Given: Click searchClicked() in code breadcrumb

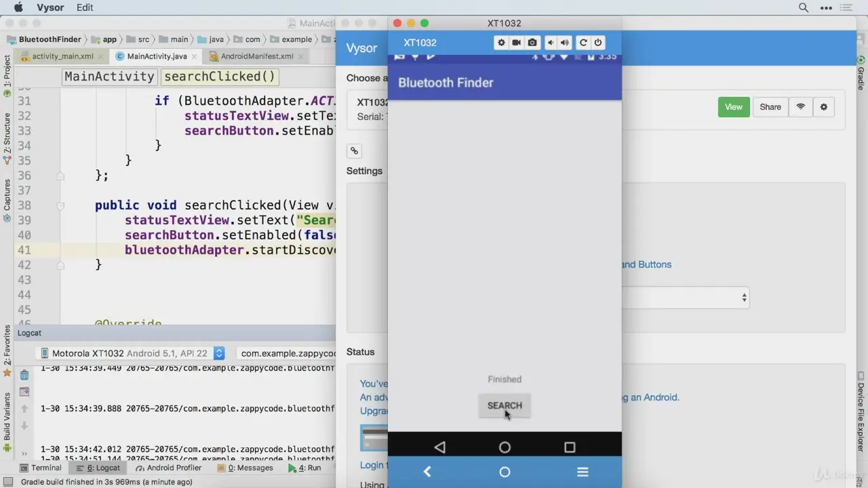Looking at the screenshot, I should [220, 77].
